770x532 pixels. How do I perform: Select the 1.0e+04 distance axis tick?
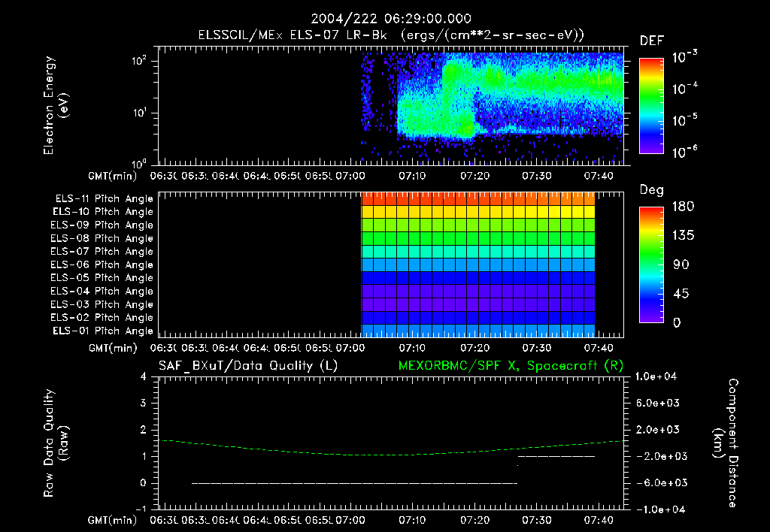[x=656, y=376]
